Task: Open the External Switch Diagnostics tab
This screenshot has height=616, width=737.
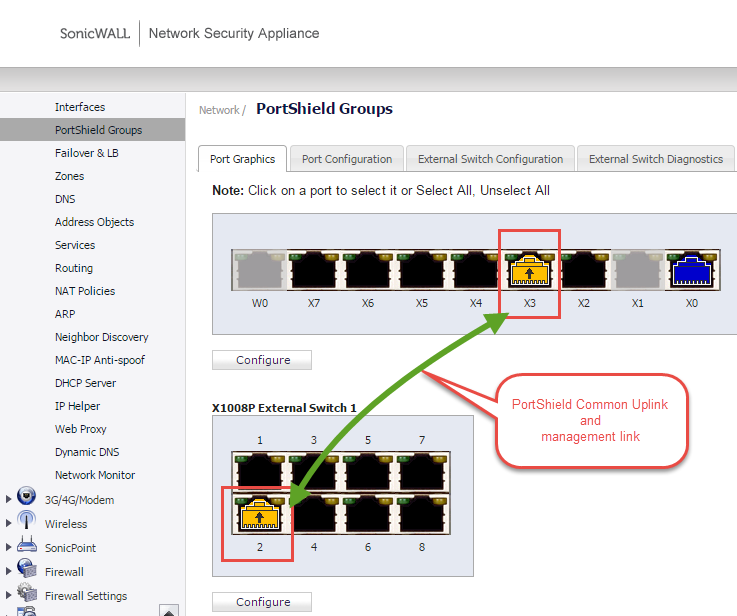Action: click(x=655, y=159)
